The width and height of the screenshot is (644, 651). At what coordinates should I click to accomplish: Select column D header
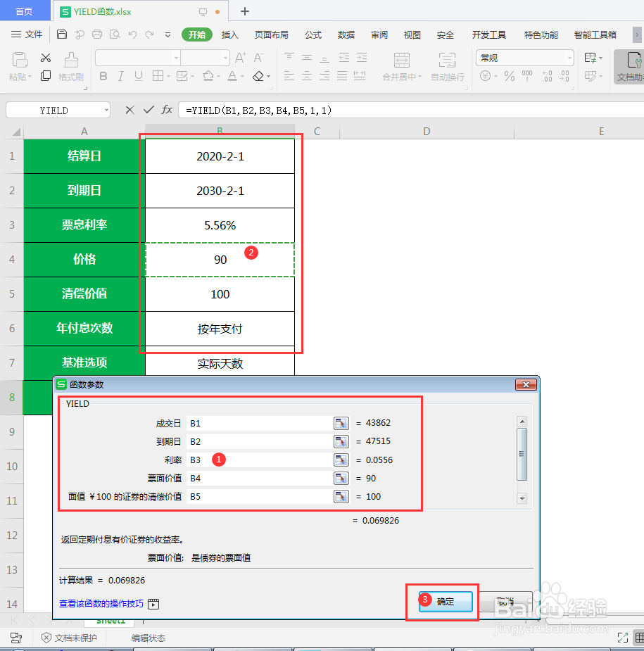coord(427,131)
